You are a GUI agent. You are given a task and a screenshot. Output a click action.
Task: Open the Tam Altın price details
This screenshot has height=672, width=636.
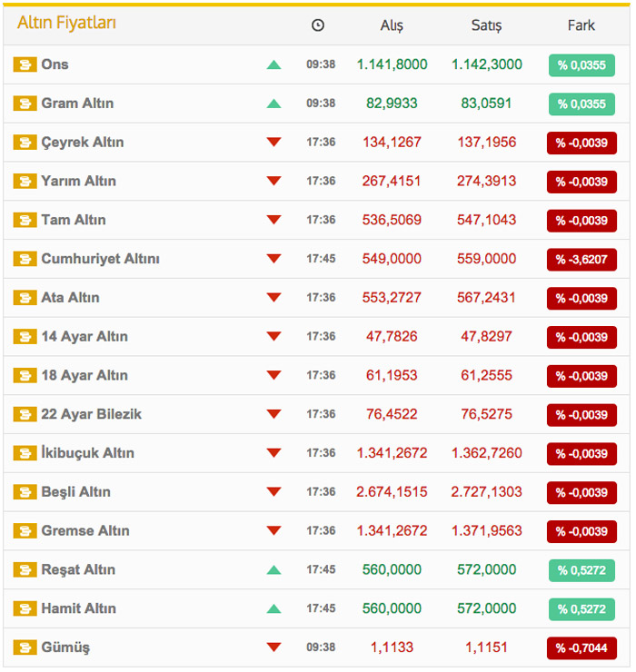74,220
